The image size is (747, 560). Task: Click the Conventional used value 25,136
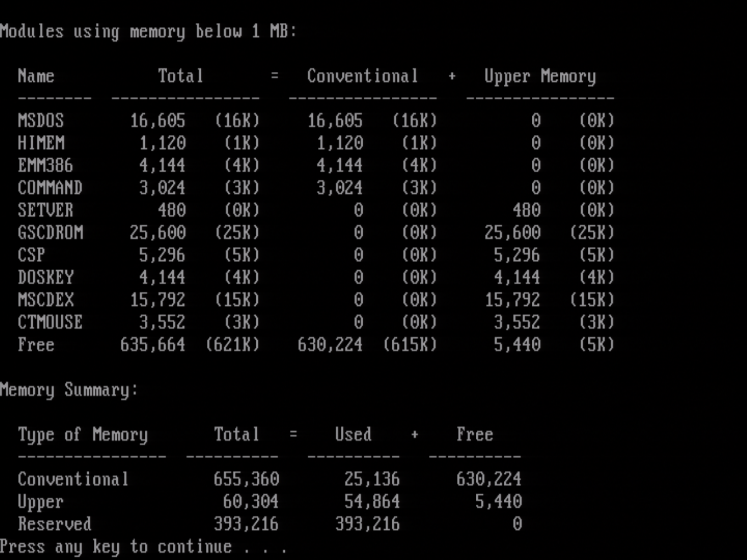click(372, 479)
